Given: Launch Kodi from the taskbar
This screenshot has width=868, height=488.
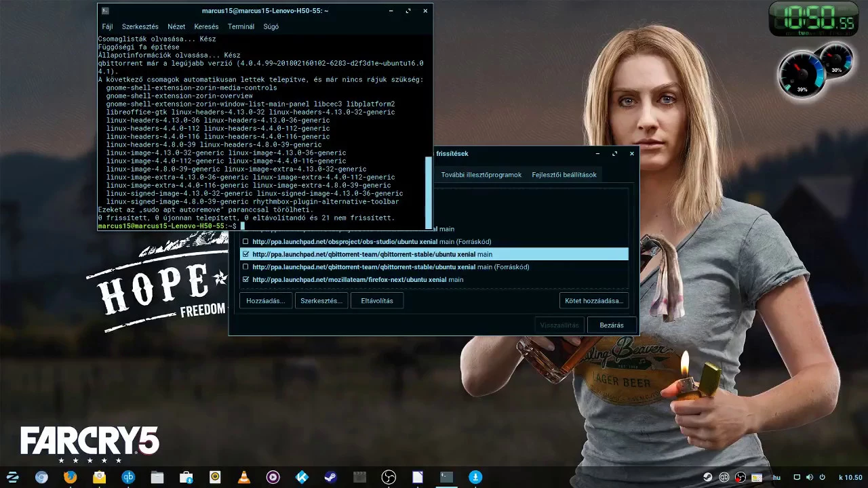Looking at the screenshot, I should (302, 477).
